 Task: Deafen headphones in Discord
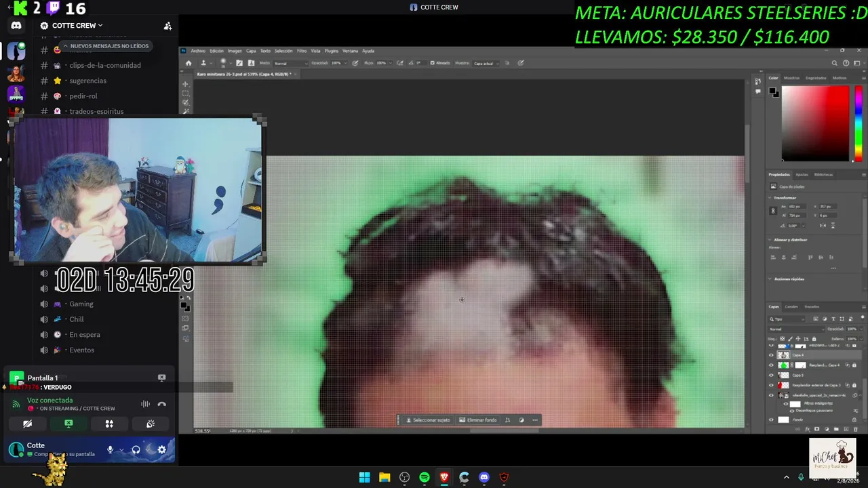136,449
